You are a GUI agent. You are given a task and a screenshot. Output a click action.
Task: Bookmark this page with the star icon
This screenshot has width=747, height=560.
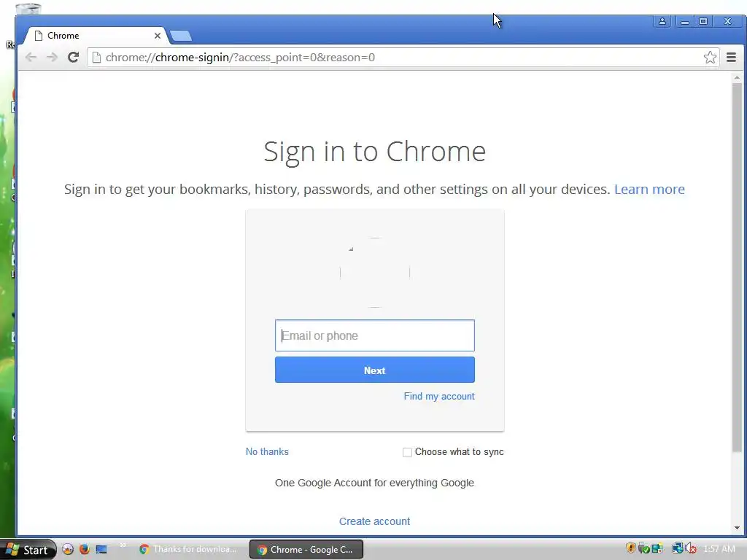pos(710,57)
